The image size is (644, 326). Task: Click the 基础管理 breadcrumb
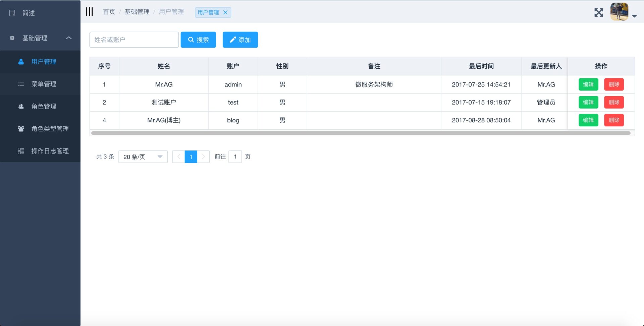click(x=137, y=12)
